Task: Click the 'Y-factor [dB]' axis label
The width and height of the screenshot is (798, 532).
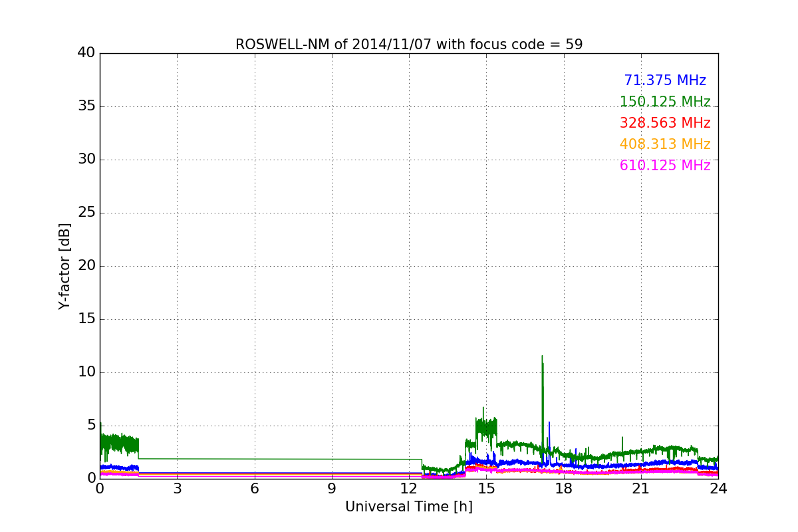Action: coord(65,266)
